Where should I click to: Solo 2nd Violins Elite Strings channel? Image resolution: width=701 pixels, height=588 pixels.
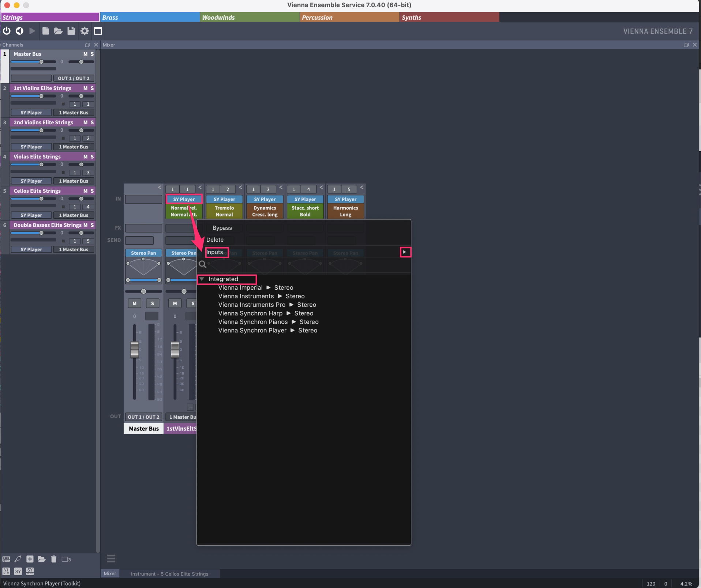tap(92, 122)
